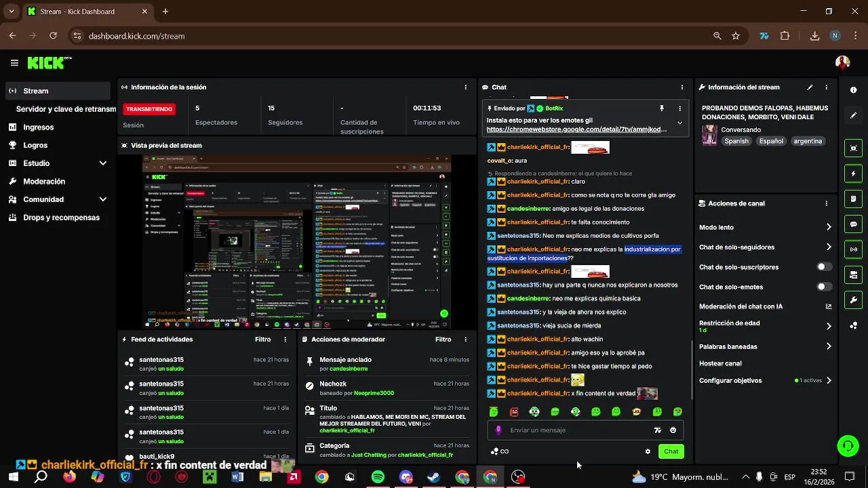Open the 7TV emote picker icon
Image resolution: width=868 pixels, height=488 pixels.
click(657, 430)
